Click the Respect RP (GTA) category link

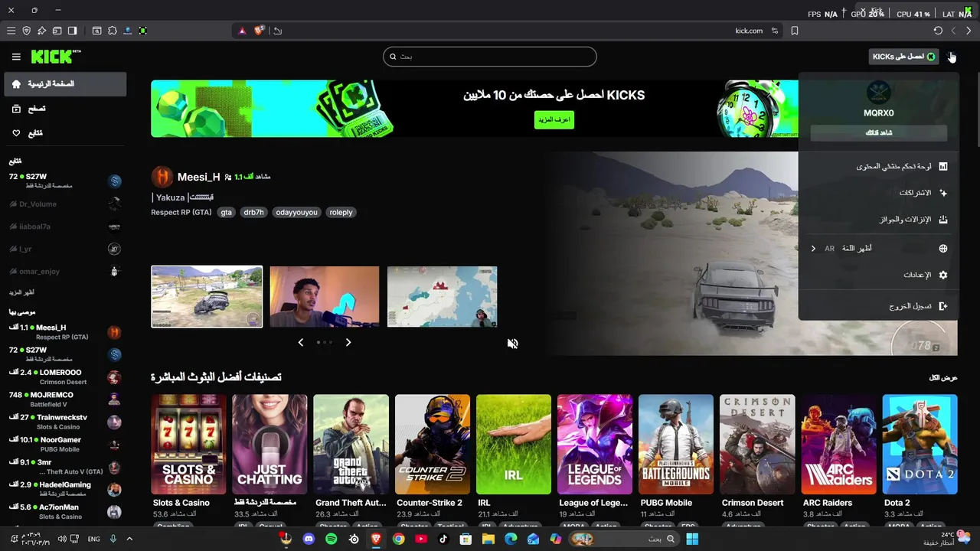(x=181, y=213)
